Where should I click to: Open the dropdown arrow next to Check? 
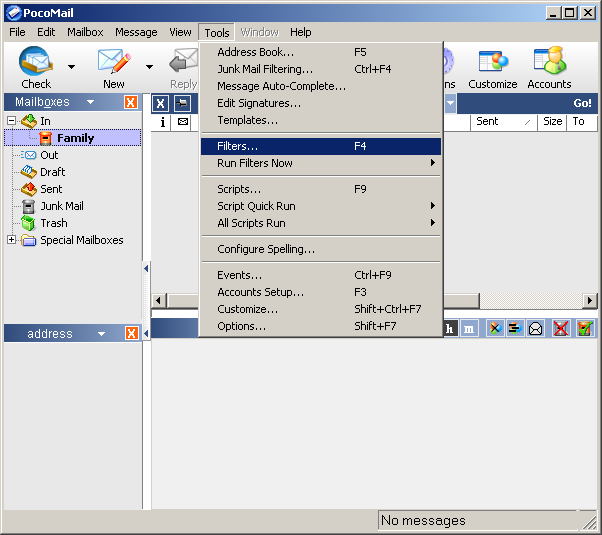coord(71,67)
